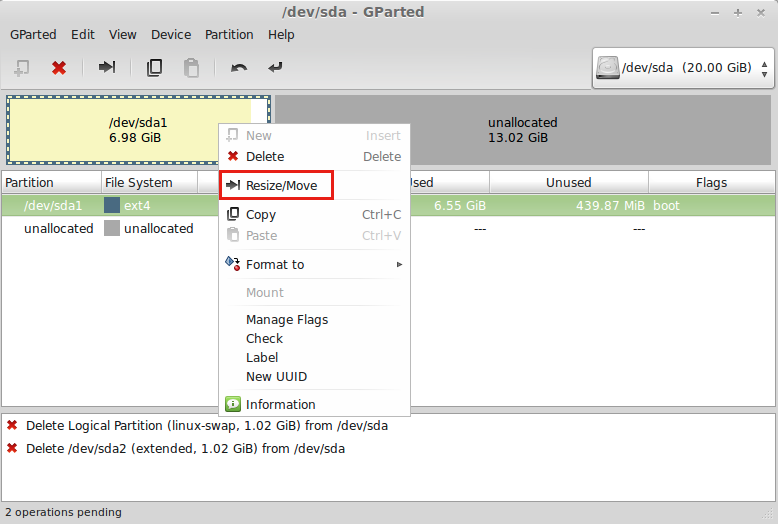Click the Undo last operation toolbar icon
Viewport: 778px width, 524px height.
coord(239,68)
